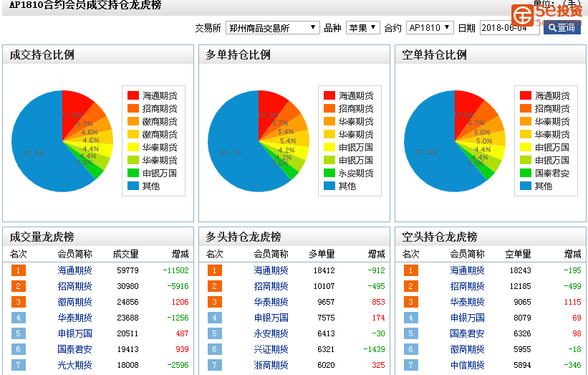Open 国泰君安 link in 空头持仓龙虎榜

click(467, 333)
